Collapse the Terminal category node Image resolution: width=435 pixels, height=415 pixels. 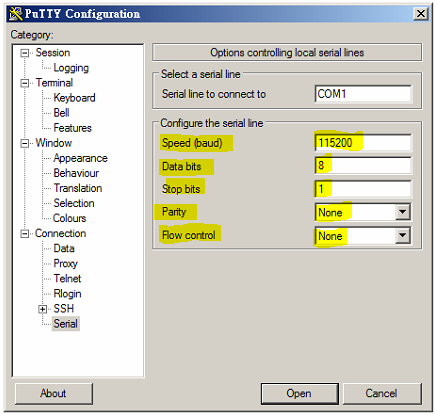tap(25, 83)
